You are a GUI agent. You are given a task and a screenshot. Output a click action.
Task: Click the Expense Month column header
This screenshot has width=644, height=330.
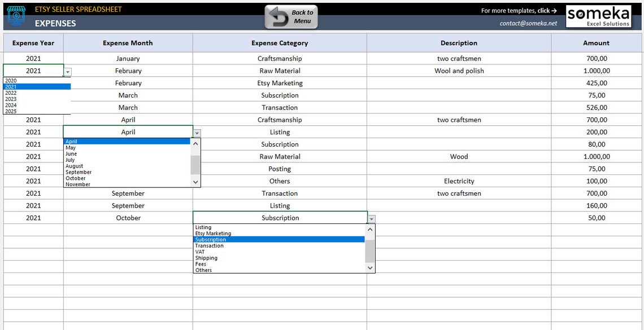point(128,43)
